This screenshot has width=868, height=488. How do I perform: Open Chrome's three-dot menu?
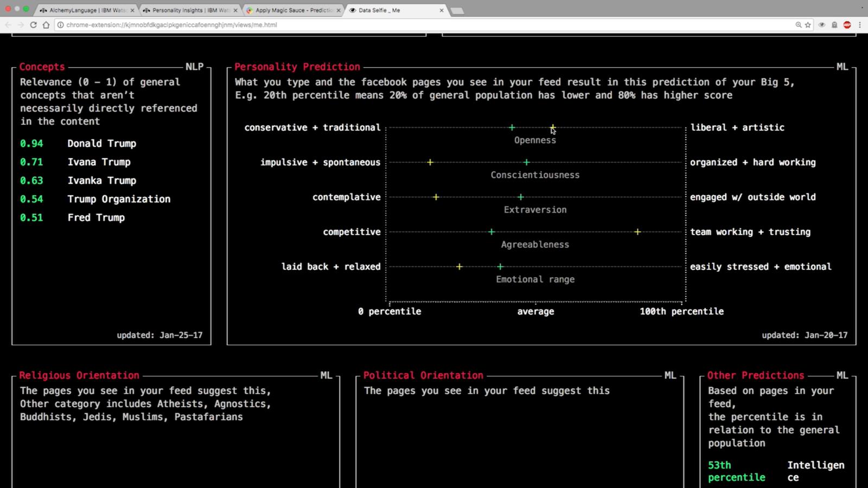tap(860, 25)
